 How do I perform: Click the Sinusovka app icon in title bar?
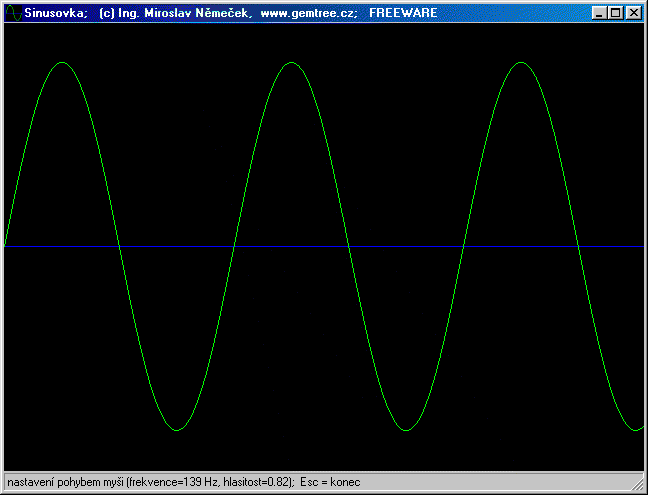[x=13, y=13]
